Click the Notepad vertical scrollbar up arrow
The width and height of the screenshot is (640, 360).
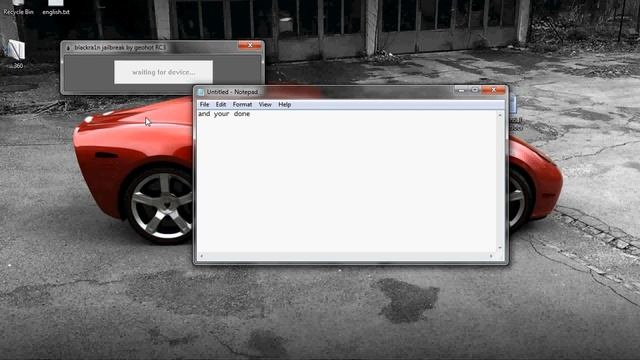pyautogui.click(x=500, y=116)
